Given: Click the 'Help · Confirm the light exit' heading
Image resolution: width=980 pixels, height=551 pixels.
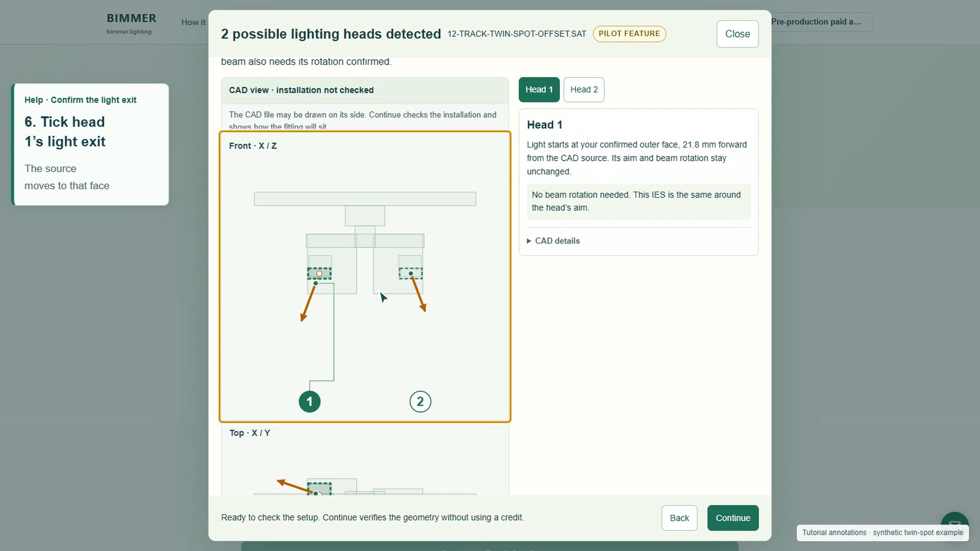Looking at the screenshot, I should pyautogui.click(x=81, y=100).
